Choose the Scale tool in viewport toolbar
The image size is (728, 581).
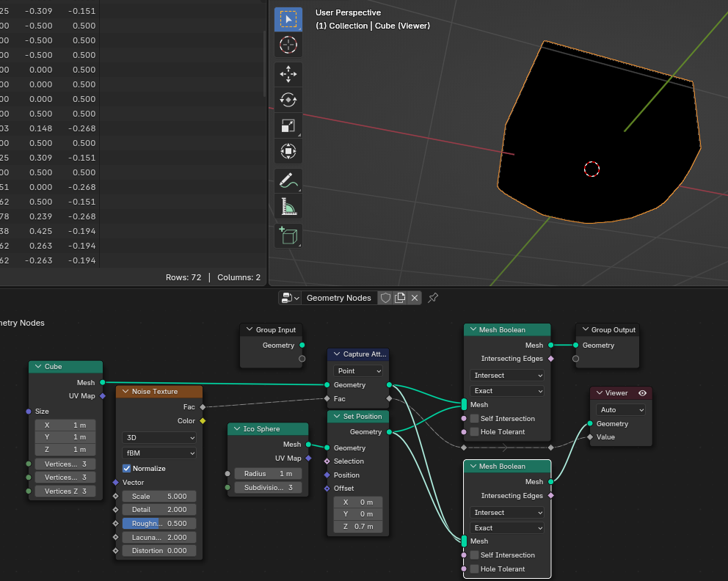click(288, 125)
